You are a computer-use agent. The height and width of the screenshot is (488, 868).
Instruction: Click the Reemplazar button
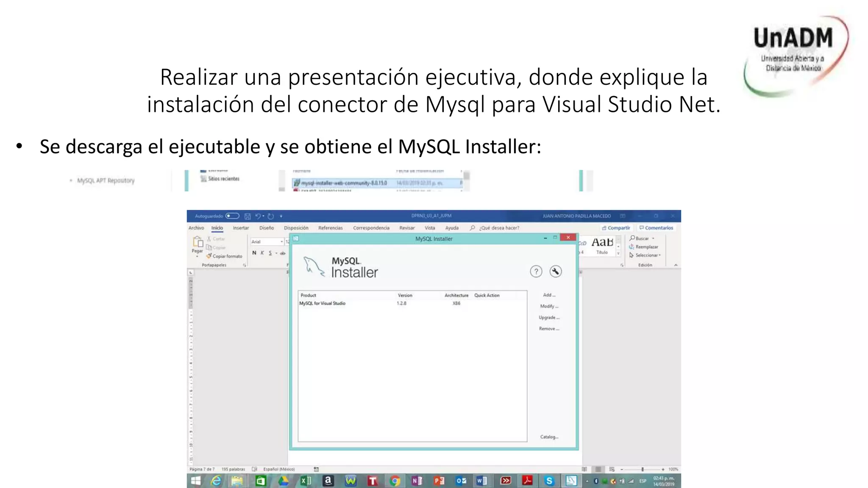[x=643, y=247]
